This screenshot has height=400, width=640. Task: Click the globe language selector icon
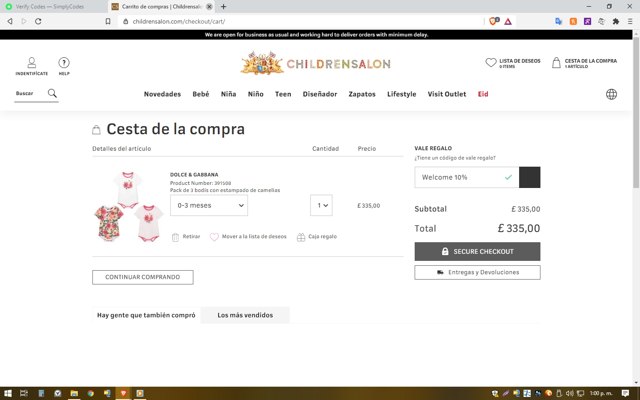(x=611, y=94)
